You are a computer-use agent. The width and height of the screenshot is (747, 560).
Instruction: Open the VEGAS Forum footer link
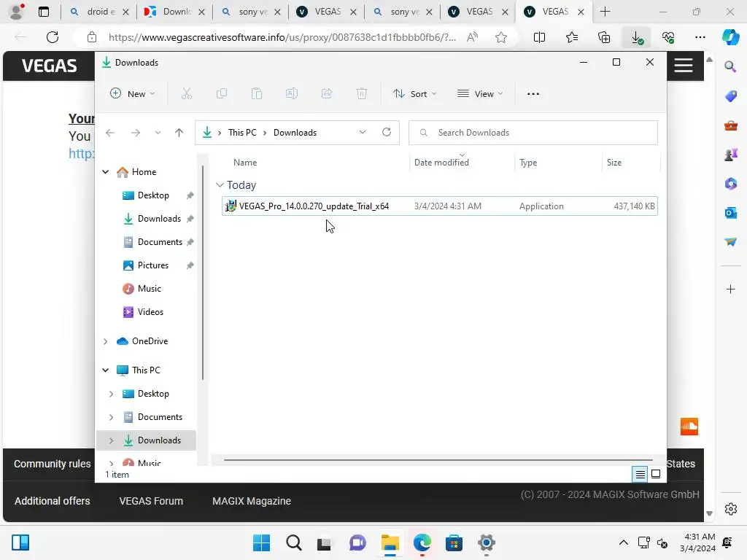(x=151, y=501)
